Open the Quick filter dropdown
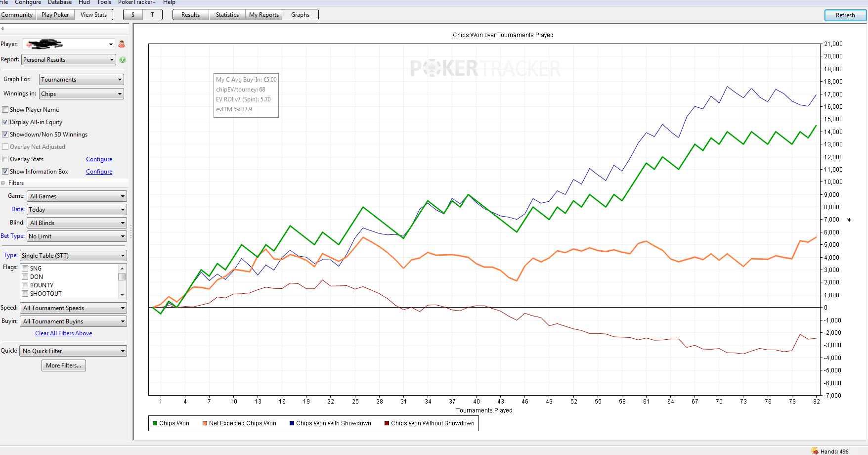The height and width of the screenshot is (455, 868). click(73, 351)
